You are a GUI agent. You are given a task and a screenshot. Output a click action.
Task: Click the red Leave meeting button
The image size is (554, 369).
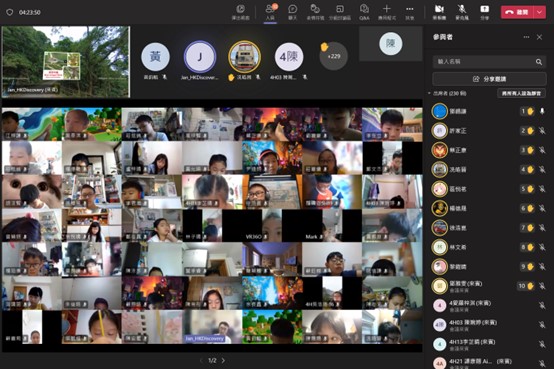[x=518, y=12]
